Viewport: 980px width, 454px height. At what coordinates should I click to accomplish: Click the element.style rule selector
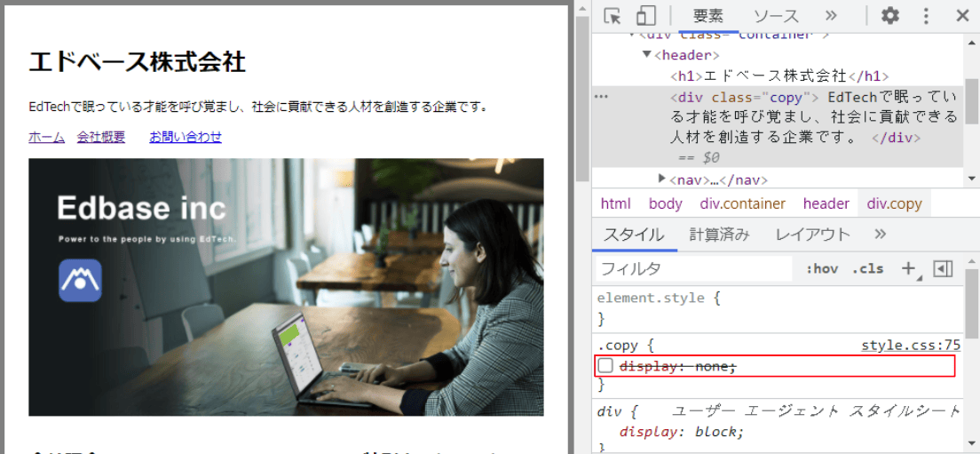pos(651,298)
